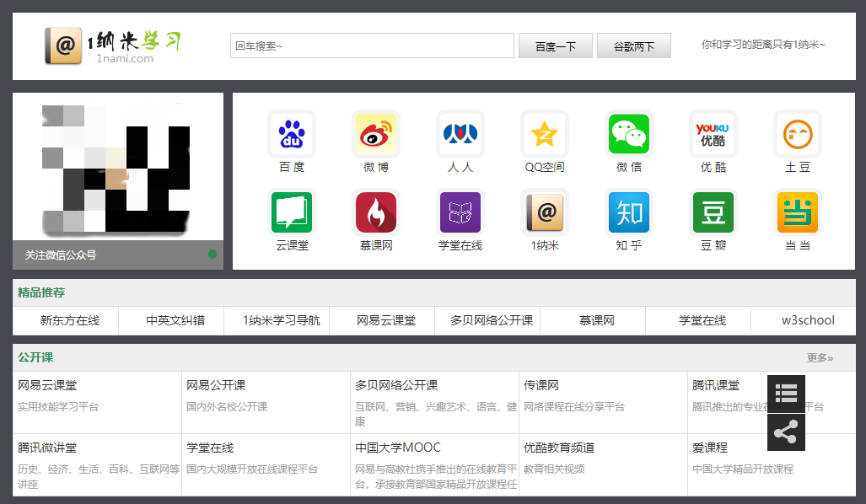Click the green dot beside 关注微信公众号
This screenshot has height=504, width=866.
(x=212, y=255)
